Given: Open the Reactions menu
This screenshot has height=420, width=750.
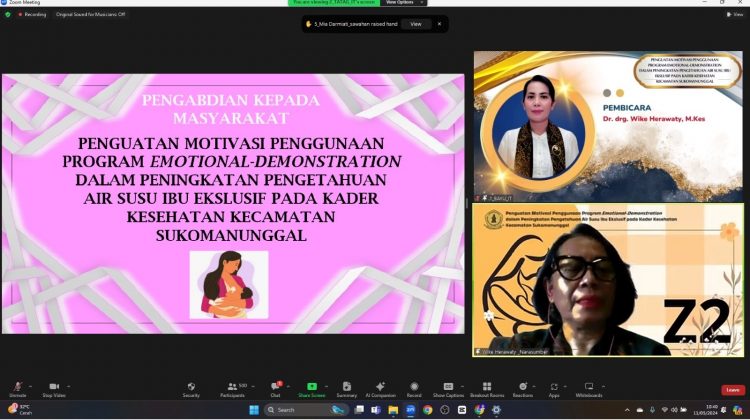Looking at the screenshot, I should 523,389.
